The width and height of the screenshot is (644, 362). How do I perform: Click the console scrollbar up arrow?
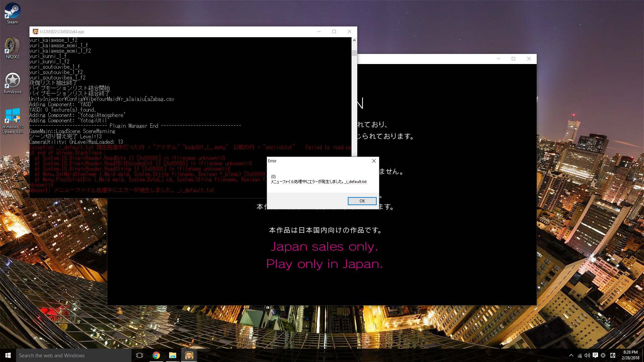(x=354, y=40)
